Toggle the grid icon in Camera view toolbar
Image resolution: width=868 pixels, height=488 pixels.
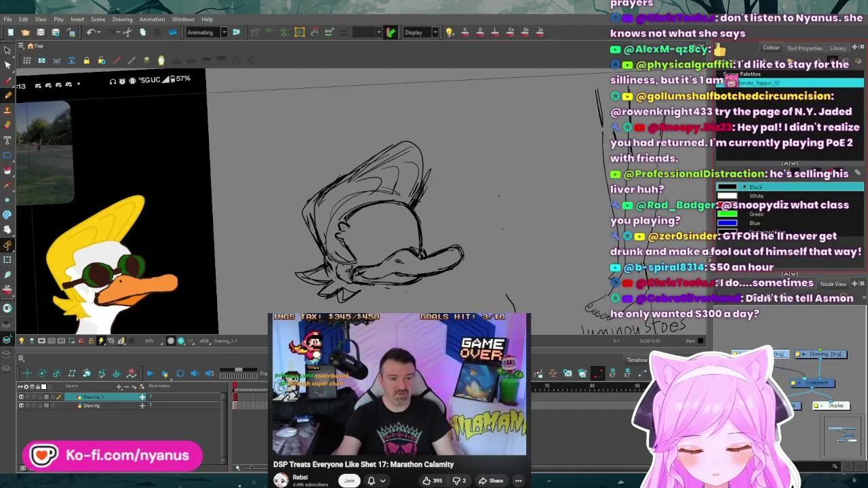point(26,61)
